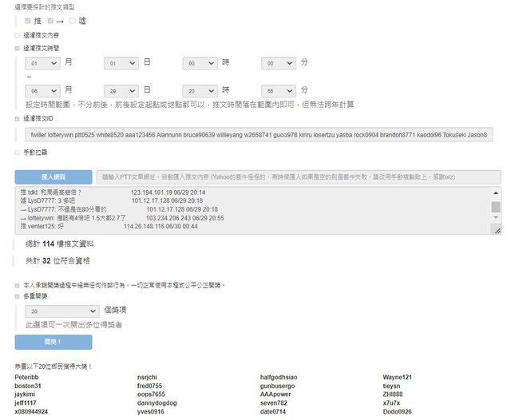Toggle the 多重開獎 checkbox
This screenshot has height=420, width=511.
click(18, 295)
